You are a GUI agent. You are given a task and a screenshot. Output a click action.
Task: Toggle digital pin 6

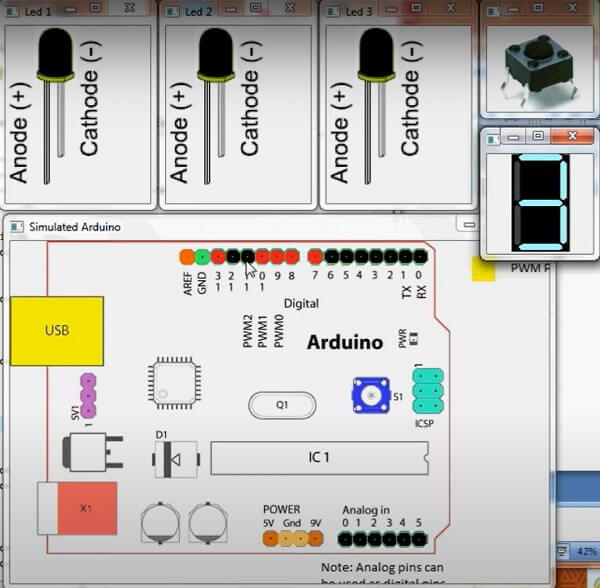coord(331,257)
